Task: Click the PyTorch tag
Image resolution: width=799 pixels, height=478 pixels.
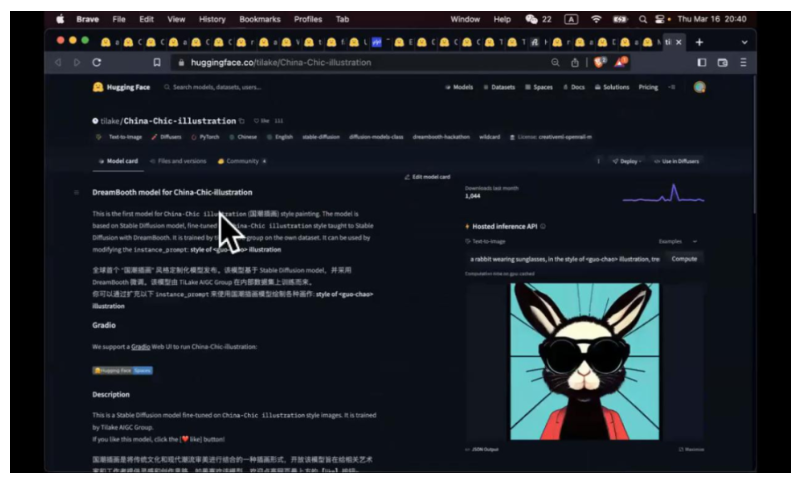Action: (205, 137)
